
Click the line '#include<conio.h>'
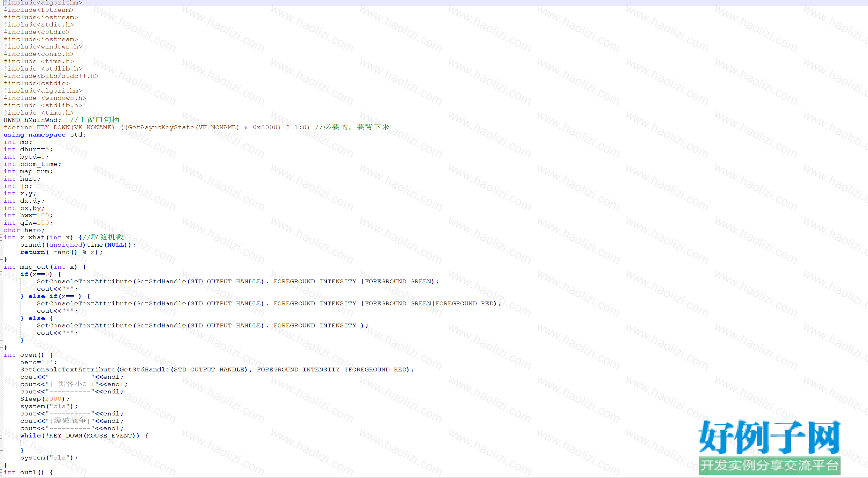coord(39,54)
